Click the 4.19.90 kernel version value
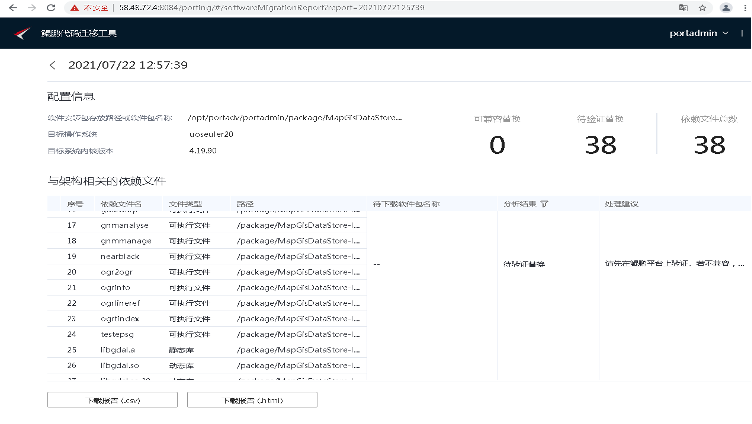Screen dimensions: 752x424 (203, 151)
